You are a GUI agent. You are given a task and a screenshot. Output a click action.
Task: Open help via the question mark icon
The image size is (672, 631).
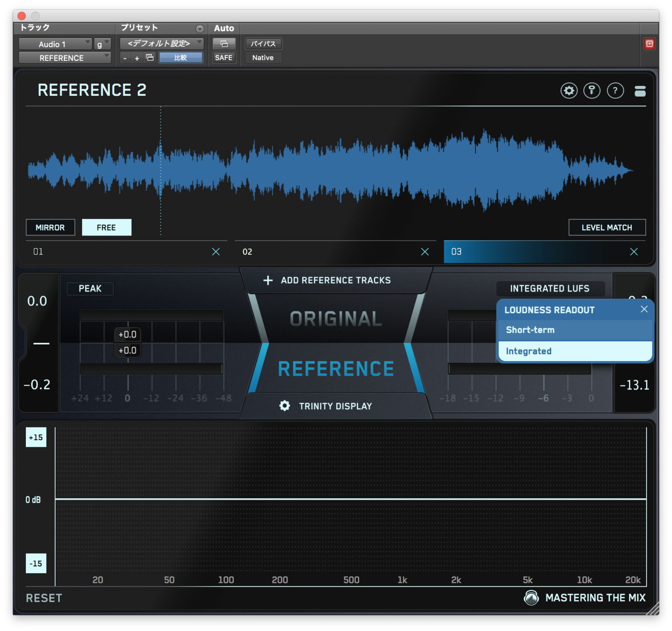(616, 91)
